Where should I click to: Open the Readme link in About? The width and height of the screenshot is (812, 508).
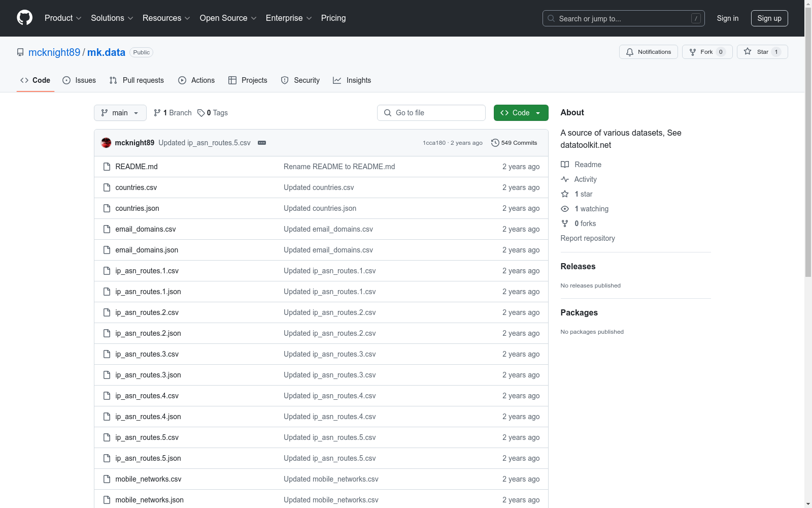581,165
